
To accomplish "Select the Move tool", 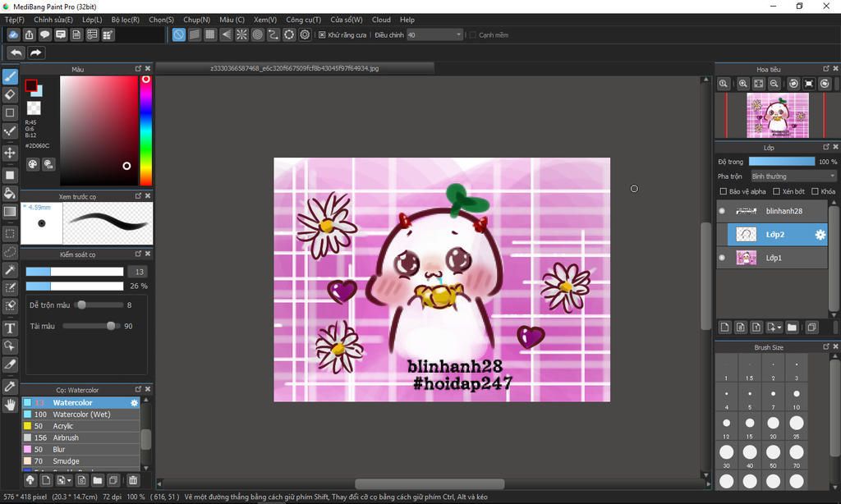I will coord(10,153).
